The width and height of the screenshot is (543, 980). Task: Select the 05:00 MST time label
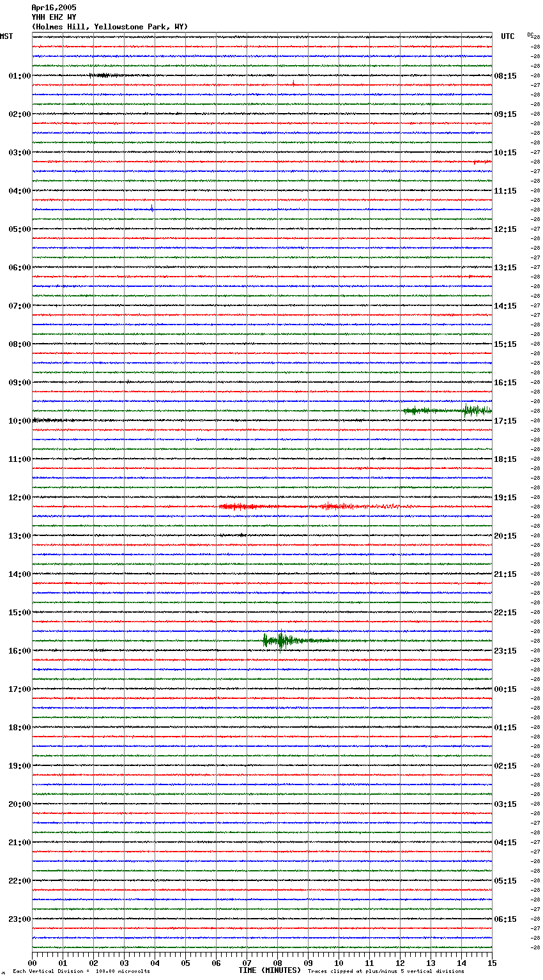pyautogui.click(x=20, y=229)
